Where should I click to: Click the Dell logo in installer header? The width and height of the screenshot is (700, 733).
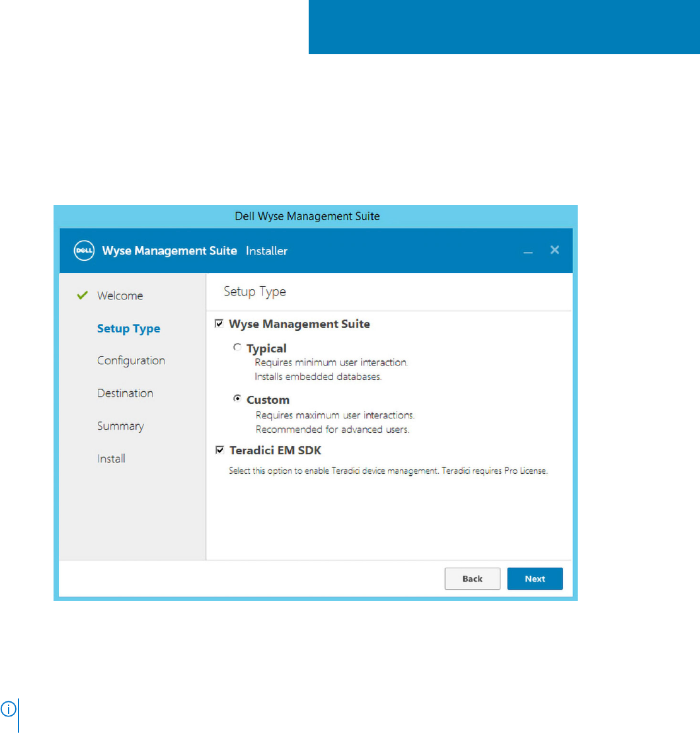[x=84, y=251]
